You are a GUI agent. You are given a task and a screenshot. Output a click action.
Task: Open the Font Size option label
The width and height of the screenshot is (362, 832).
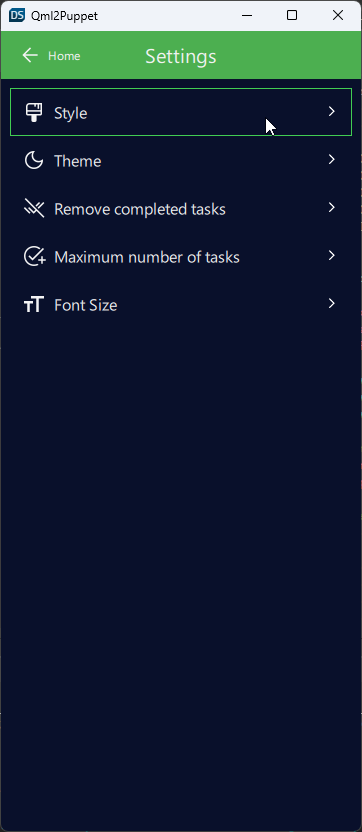85,305
